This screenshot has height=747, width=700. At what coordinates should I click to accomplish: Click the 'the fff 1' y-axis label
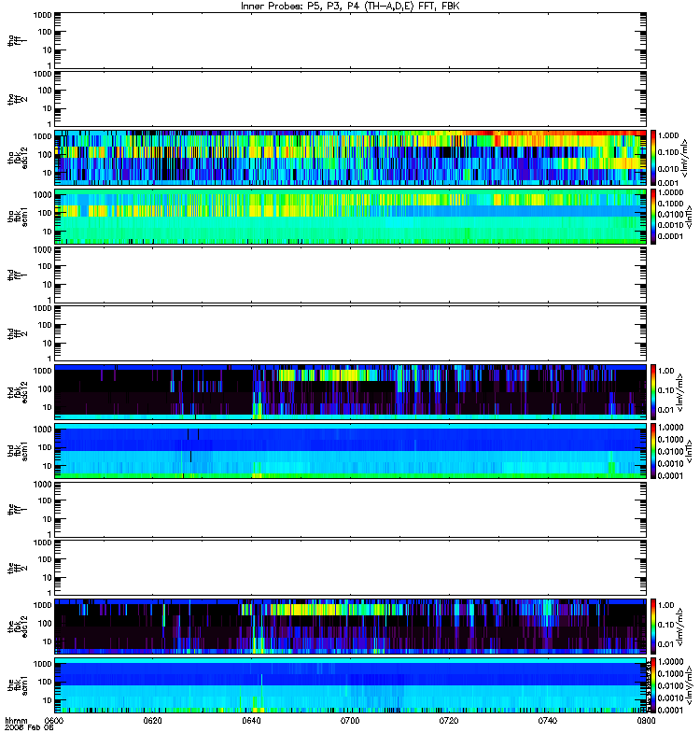click(18, 509)
